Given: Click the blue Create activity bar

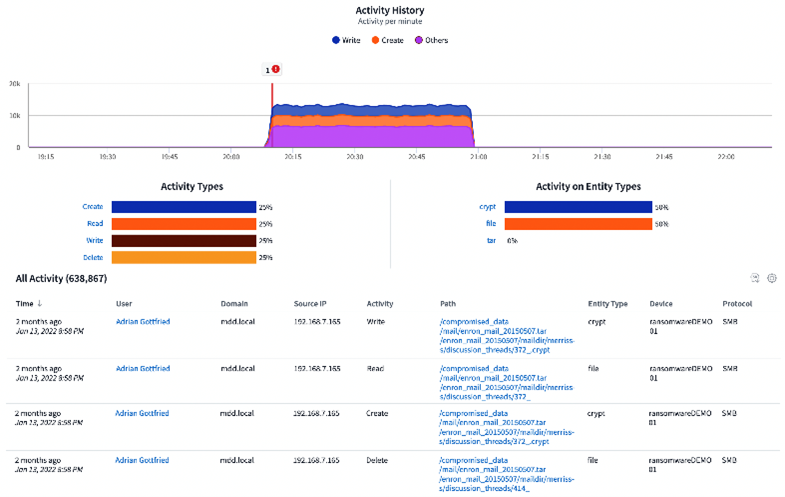Looking at the screenshot, I should (183, 207).
